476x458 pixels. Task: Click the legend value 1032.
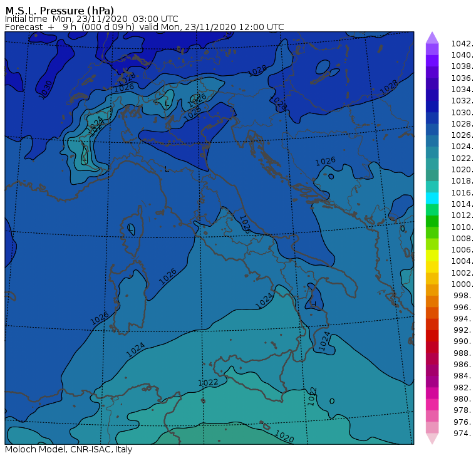462,101
